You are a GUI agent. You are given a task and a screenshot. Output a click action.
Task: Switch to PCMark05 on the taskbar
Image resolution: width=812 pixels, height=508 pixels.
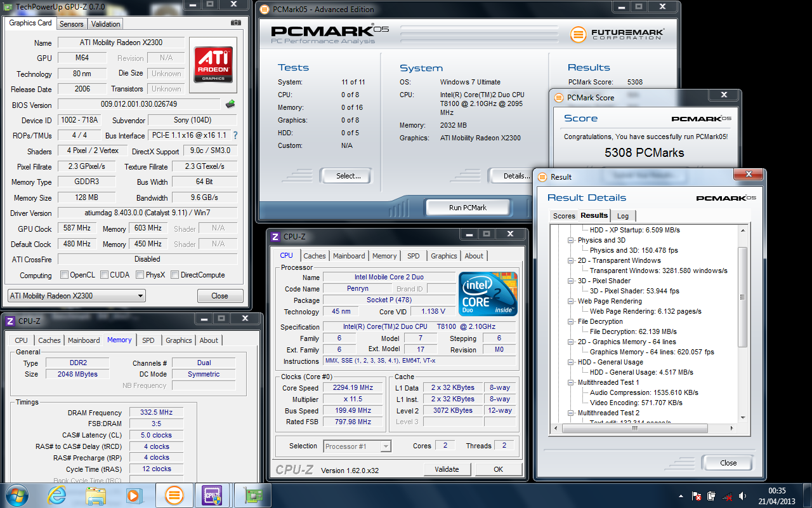[x=174, y=495]
